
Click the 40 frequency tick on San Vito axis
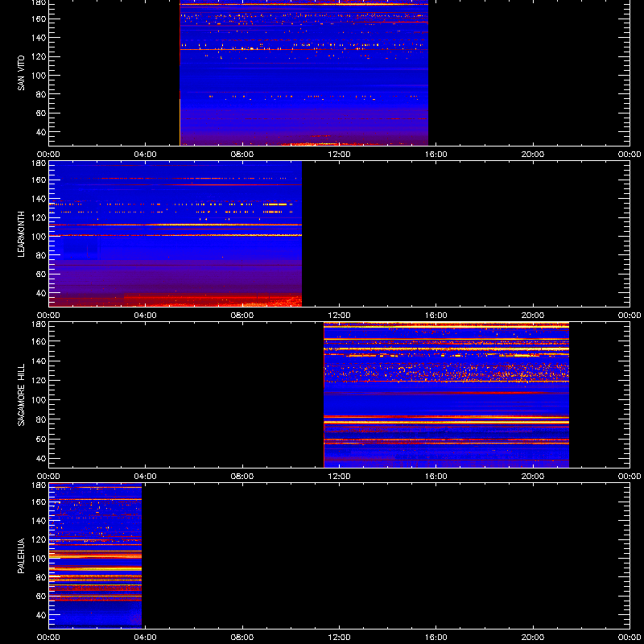pyautogui.click(x=41, y=132)
